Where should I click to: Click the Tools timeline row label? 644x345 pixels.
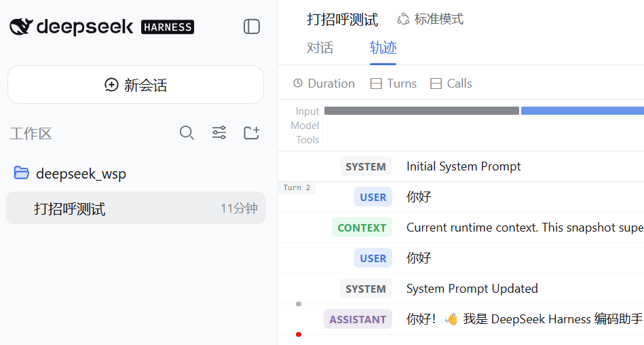307,140
